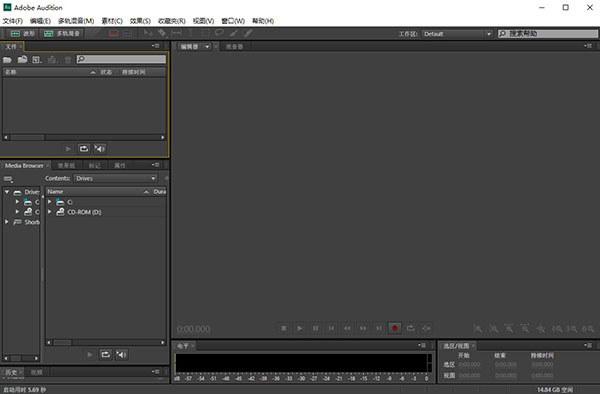
Task: Click the Stop transport button
Action: click(284, 328)
